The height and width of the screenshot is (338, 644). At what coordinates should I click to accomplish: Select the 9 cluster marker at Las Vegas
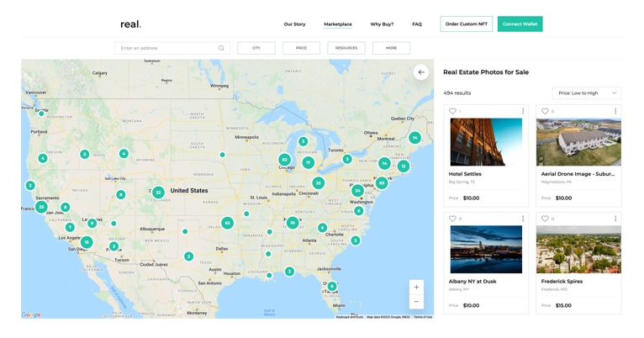pyautogui.click(x=92, y=224)
